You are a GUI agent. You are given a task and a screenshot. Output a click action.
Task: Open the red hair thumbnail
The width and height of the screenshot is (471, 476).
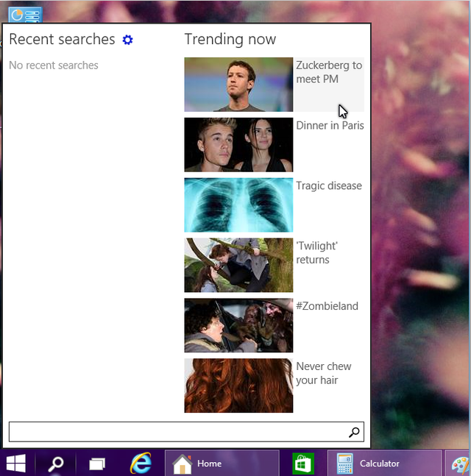[x=238, y=386]
